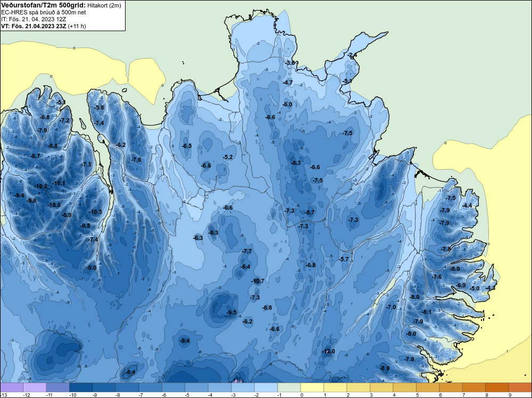Click the -10.5 temperature label

(95, 212)
